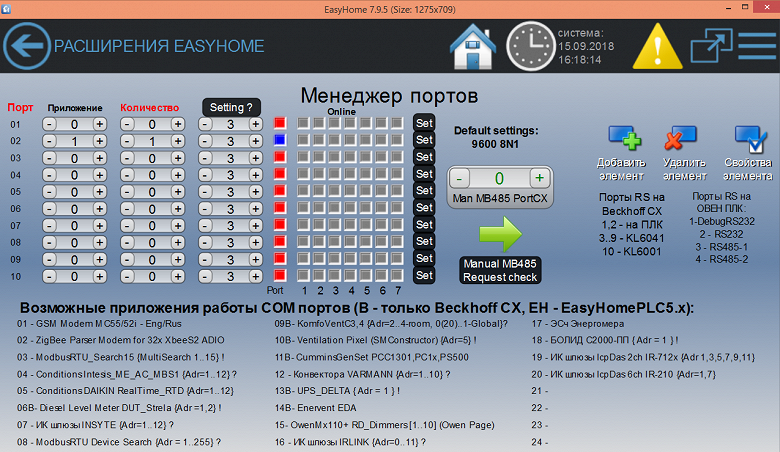Open the hamburger menu icon
Screen dimensions: 780x452
pyautogui.click(x=757, y=46)
